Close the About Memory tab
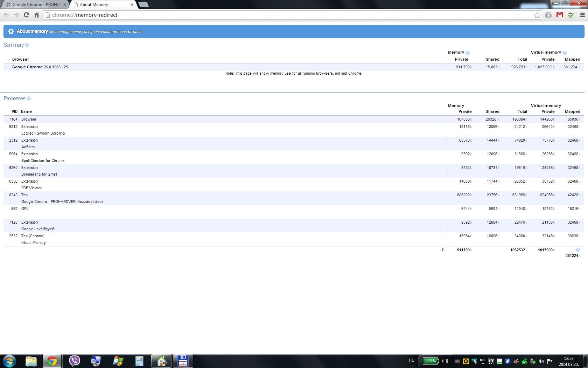Screen dimensions: 588x368 coord(132,5)
